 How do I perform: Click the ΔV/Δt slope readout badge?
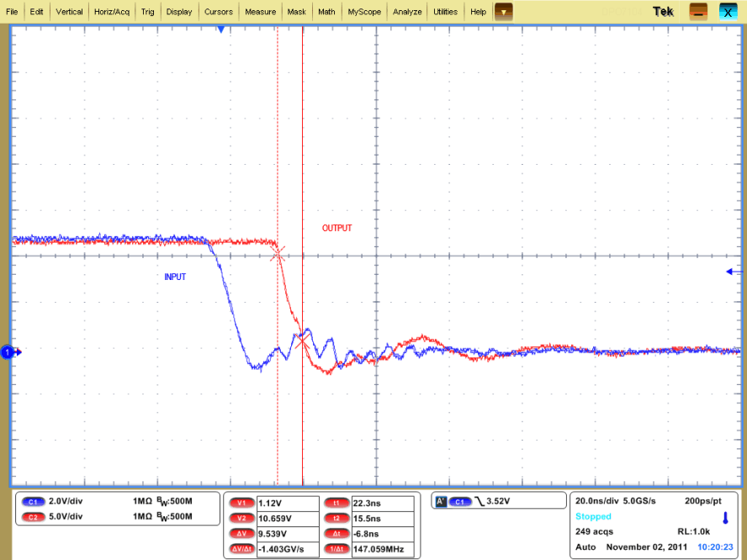241,549
